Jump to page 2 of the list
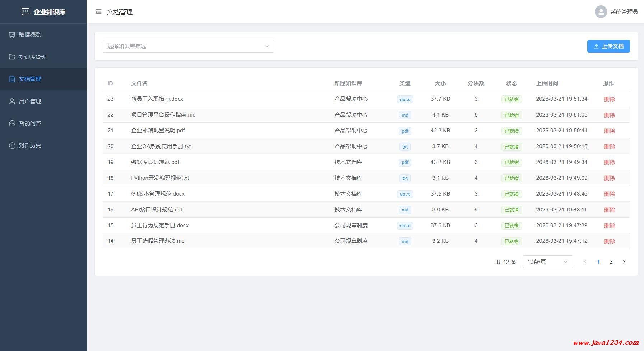 (611, 262)
